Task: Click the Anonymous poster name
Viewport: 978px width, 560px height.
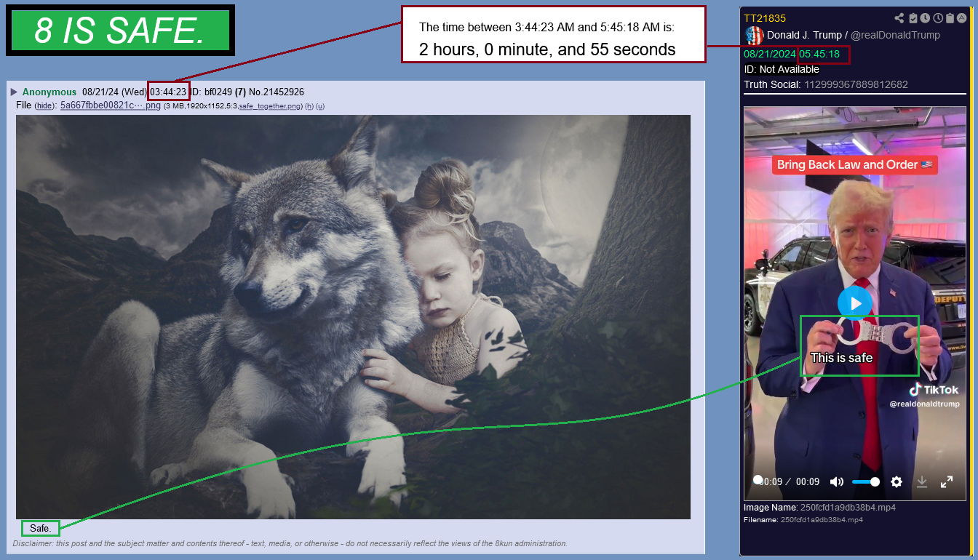Action: (x=49, y=92)
